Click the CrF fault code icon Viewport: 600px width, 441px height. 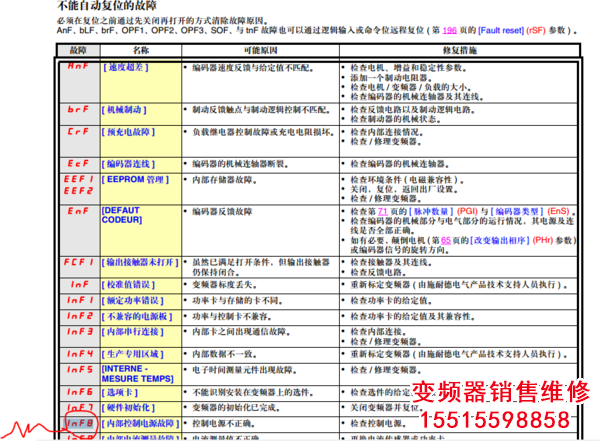(78, 131)
